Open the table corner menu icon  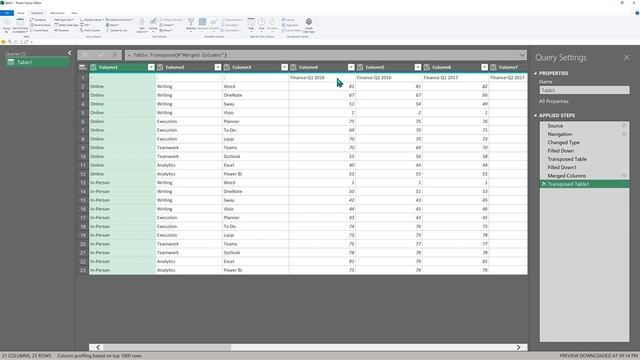click(83, 67)
